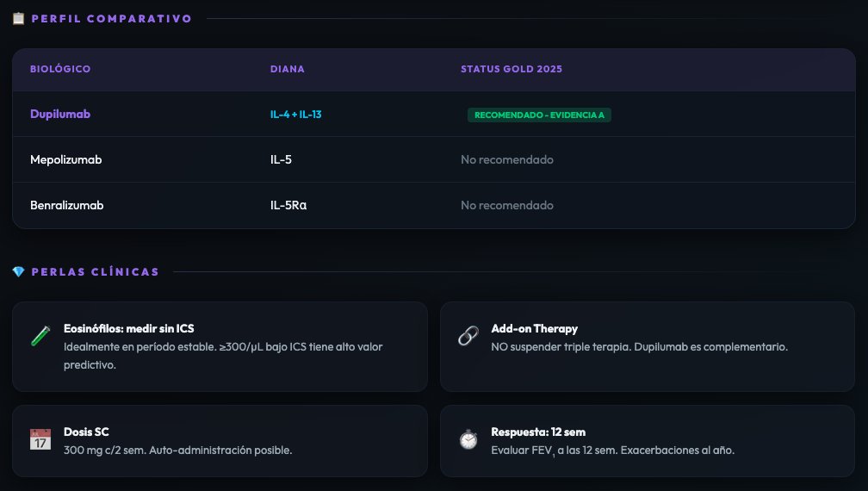868x491 pixels.
Task: Click the Dosis SC card title
Action: pyautogui.click(x=86, y=432)
